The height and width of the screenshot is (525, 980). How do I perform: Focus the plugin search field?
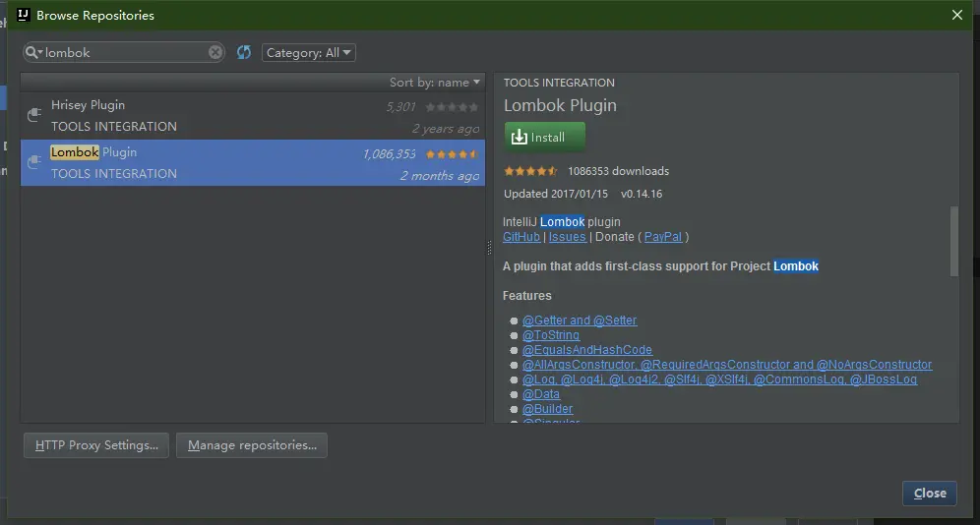[x=124, y=52]
